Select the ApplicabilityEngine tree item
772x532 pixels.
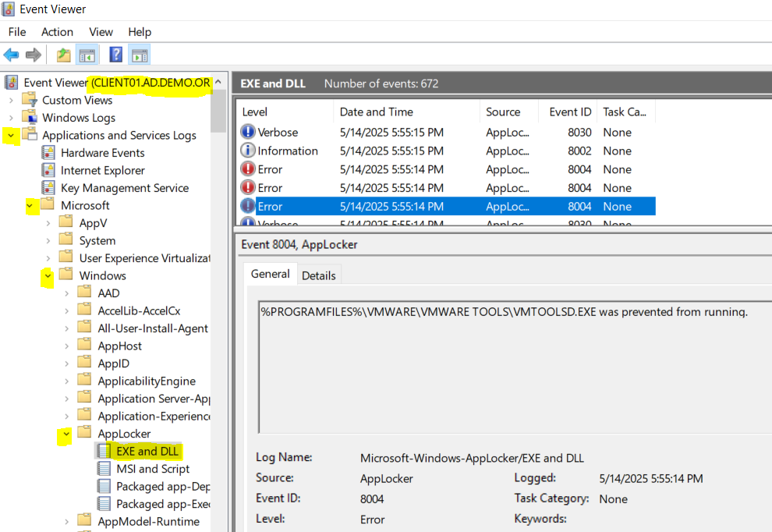pos(147,381)
